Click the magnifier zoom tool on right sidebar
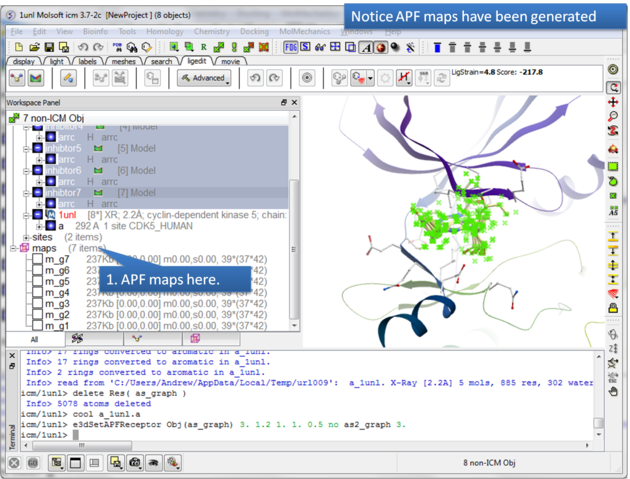This screenshot has height=479, width=630. click(612, 117)
